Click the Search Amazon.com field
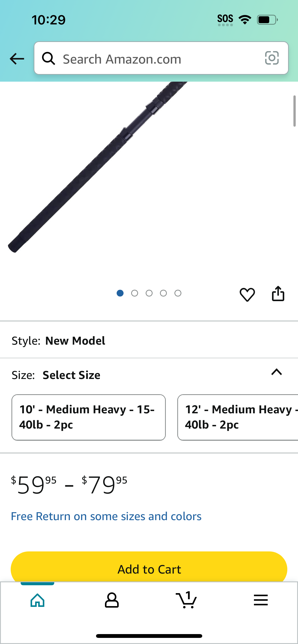The image size is (298, 644). [161, 58]
